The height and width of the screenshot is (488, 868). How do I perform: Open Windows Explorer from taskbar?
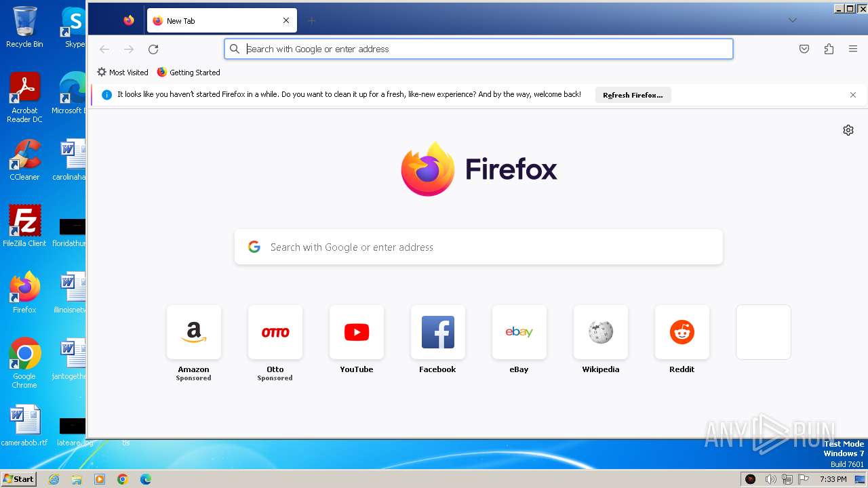click(77, 479)
